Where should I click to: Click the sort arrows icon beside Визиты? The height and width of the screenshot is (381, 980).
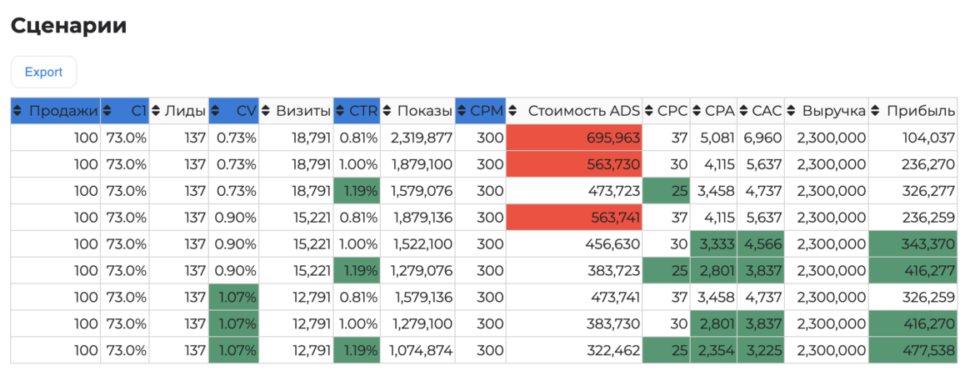tap(266, 111)
